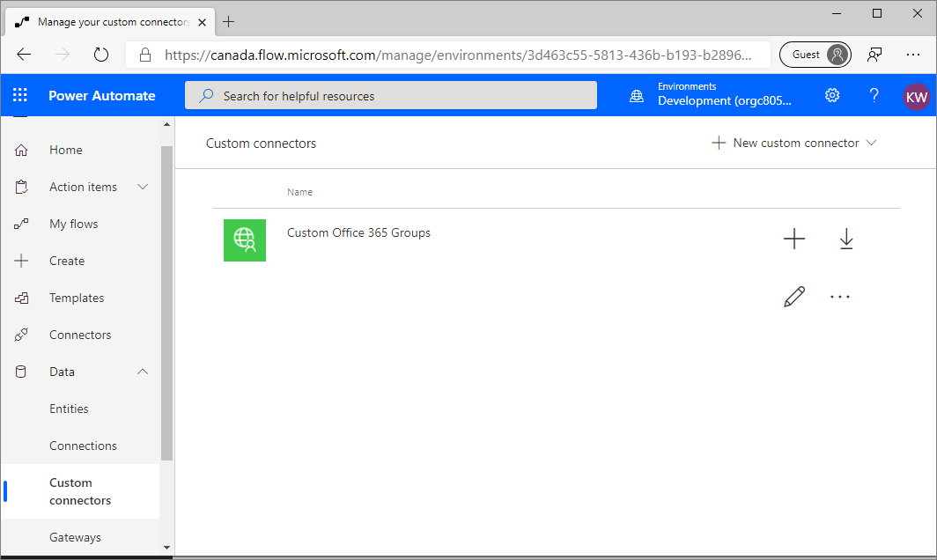937x560 pixels.
Task: Open the help question mark menu
Action: [x=874, y=95]
